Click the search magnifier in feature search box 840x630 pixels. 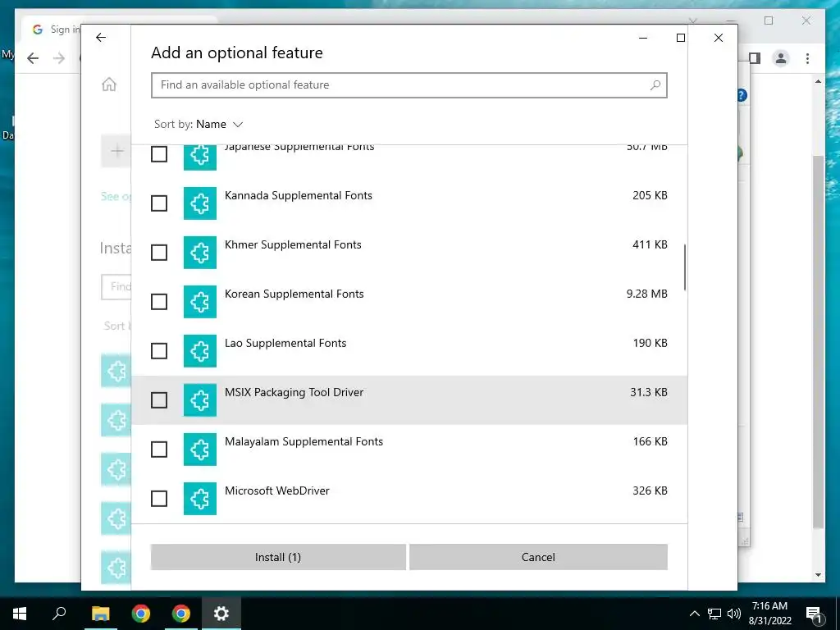655,85
